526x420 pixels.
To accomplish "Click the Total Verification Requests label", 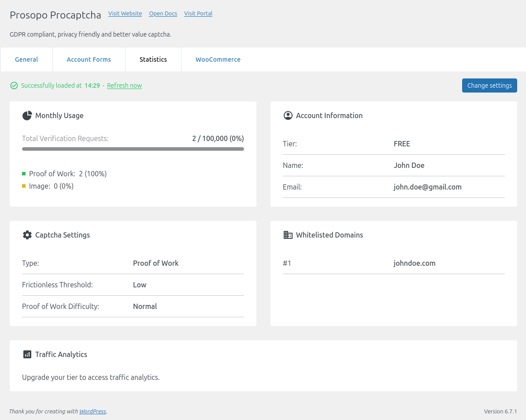I will click(65, 138).
